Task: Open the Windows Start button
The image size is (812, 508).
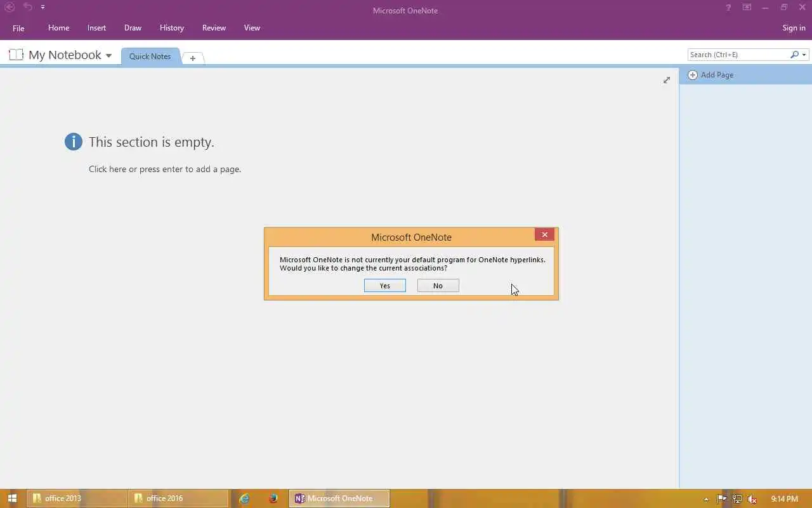Action: [x=12, y=498]
